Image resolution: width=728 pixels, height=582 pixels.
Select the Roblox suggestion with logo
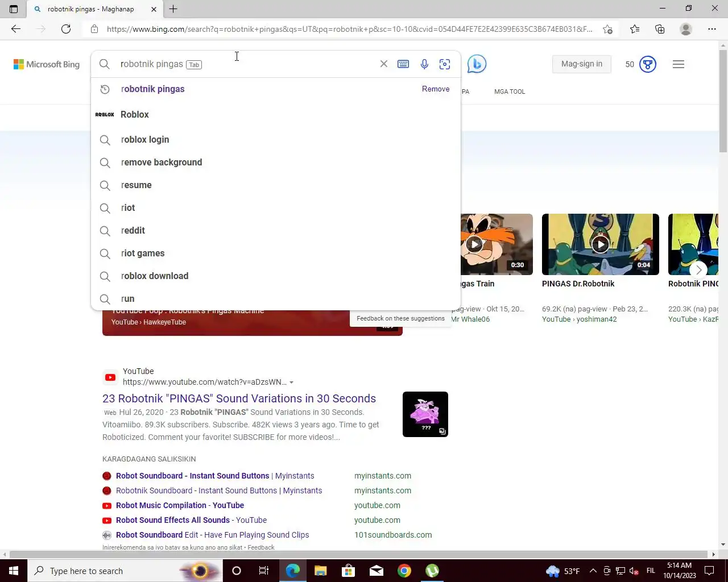point(276,114)
